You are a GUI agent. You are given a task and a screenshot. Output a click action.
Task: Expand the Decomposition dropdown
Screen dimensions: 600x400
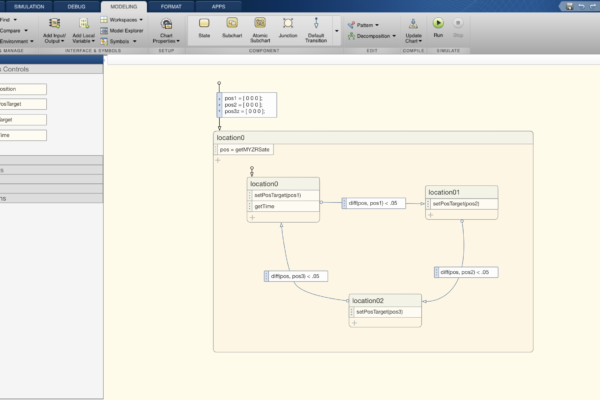(x=373, y=35)
